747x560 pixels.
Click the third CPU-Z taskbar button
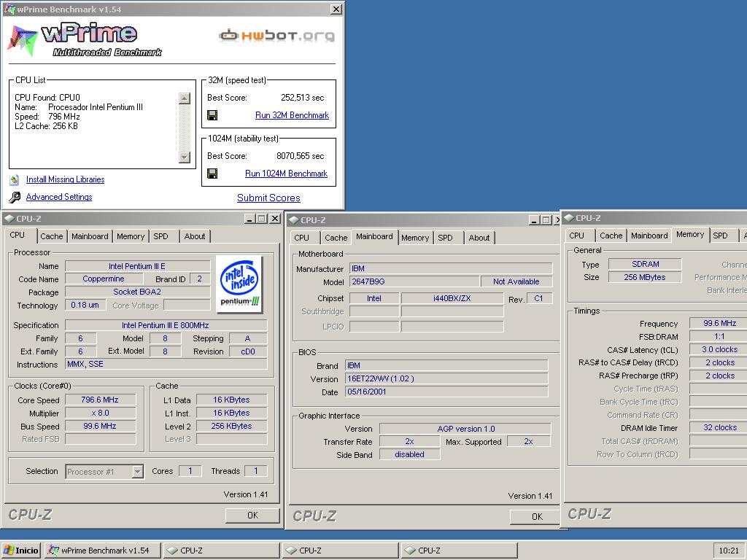point(460,551)
